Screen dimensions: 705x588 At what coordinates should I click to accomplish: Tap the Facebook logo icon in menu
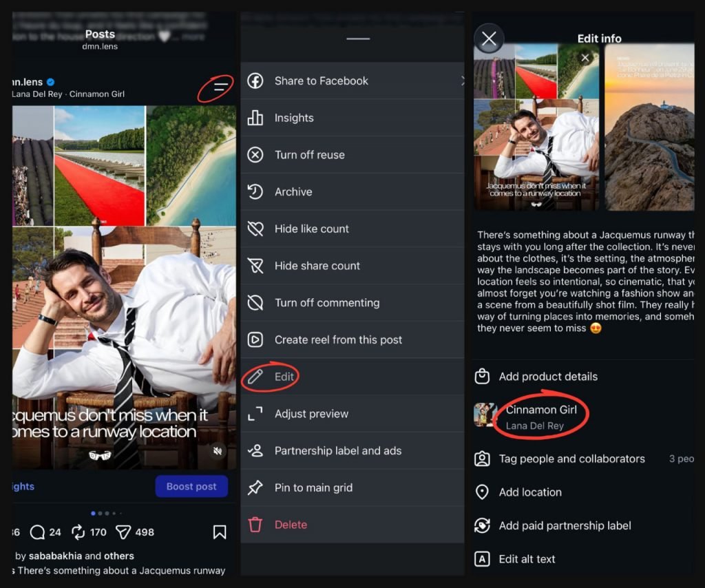coord(255,81)
